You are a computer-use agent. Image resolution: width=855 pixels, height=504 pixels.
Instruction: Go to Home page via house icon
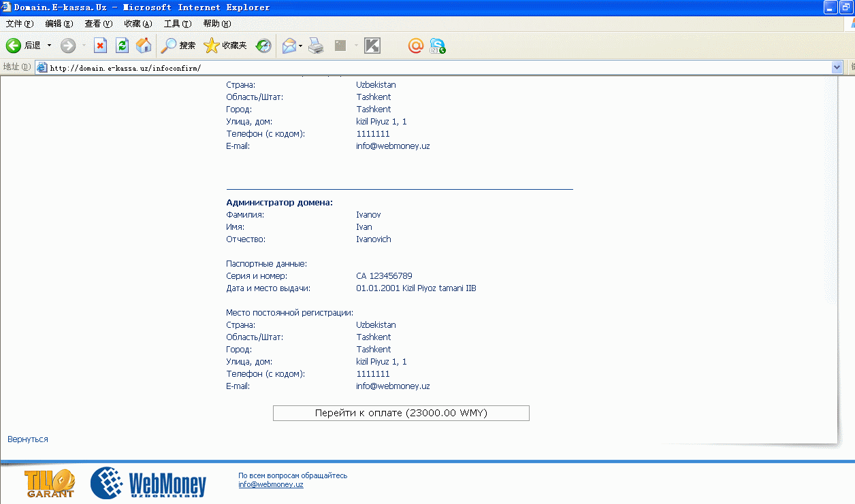[x=144, y=46]
